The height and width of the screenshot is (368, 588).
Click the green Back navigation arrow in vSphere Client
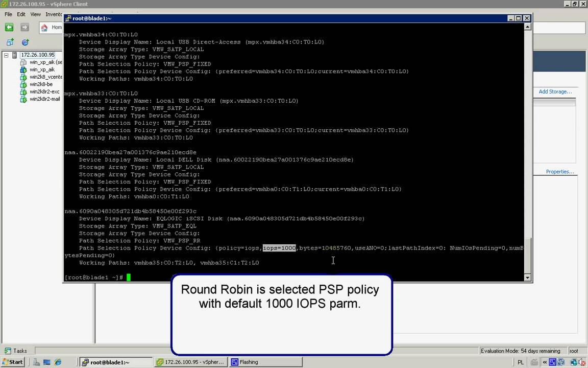click(x=9, y=27)
